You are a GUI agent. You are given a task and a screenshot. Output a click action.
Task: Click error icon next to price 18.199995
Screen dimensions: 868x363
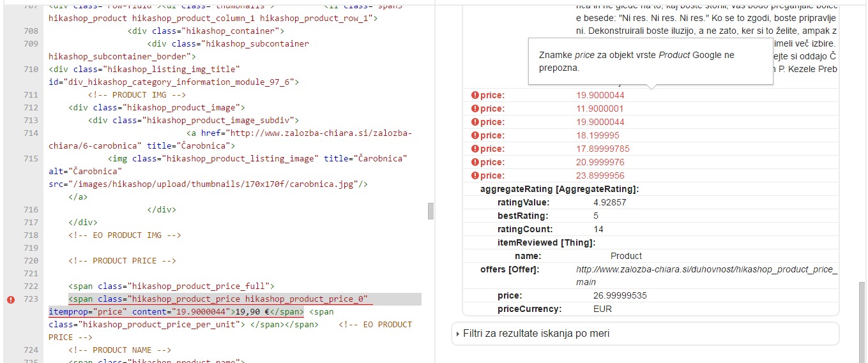click(x=475, y=136)
